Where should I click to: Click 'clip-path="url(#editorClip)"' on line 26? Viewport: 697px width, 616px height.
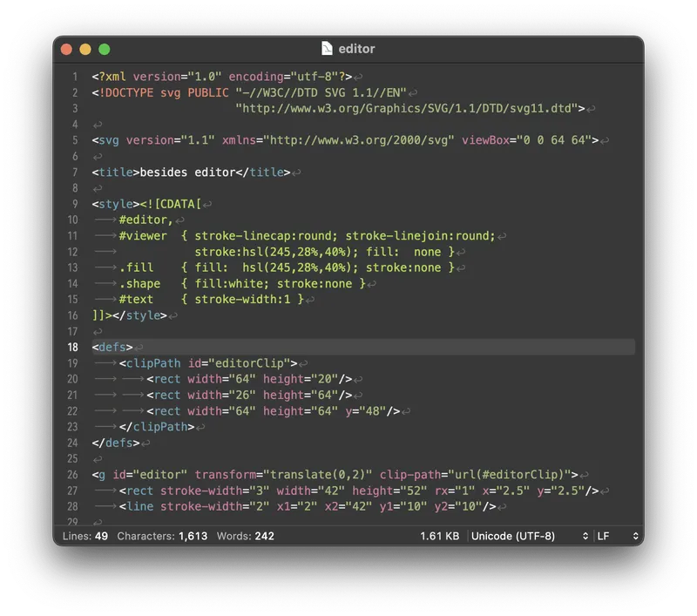pyautogui.click(x=475, y=475)
